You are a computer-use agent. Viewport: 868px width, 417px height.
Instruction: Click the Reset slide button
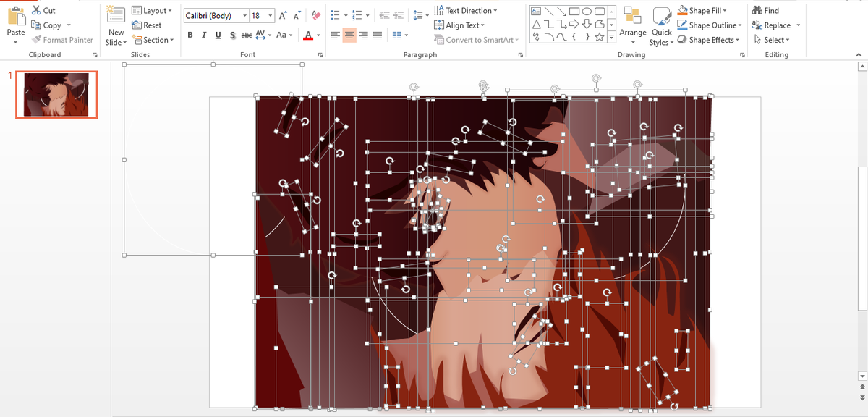click(x=147, y=25)
